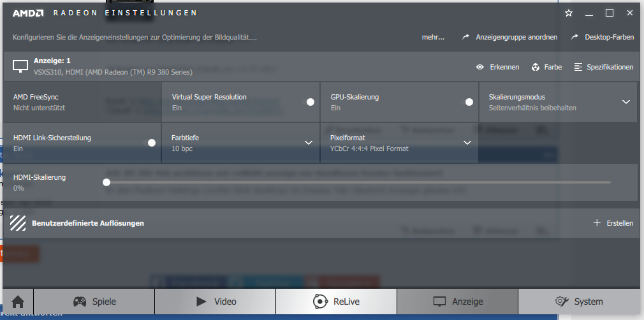Click the HDMI-Skalierung slider handle
This screenshot has width=644, height=320.
click(x=106, y=182)
